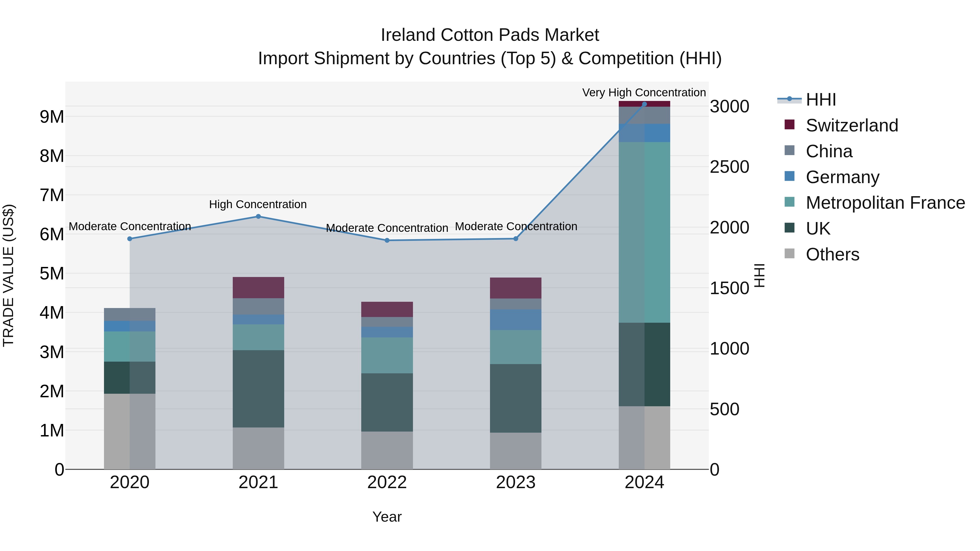
Task: Toggle the Others legend label
Action: 832,255
